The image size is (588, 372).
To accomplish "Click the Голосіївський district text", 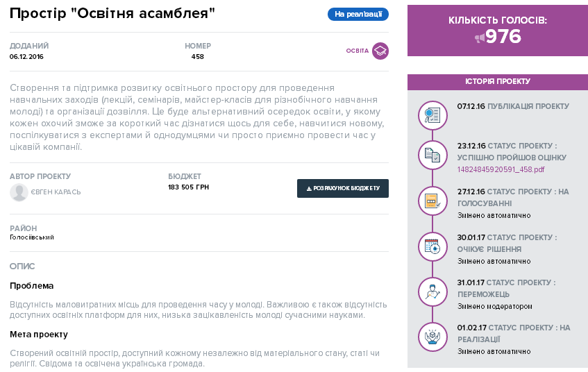I will [x=32, y=237].
